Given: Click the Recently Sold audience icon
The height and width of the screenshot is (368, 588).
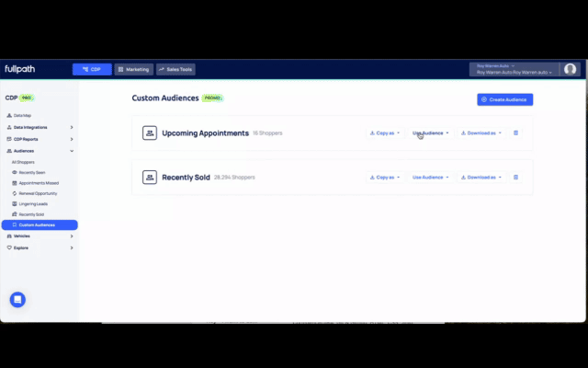Looking at the screenshot, I should 150,177.
